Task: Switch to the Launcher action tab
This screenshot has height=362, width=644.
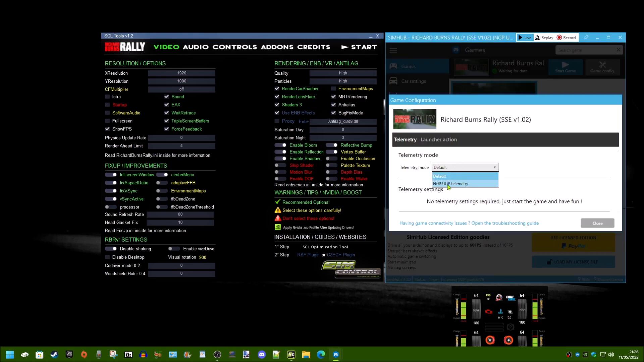Action: point(438,140)
